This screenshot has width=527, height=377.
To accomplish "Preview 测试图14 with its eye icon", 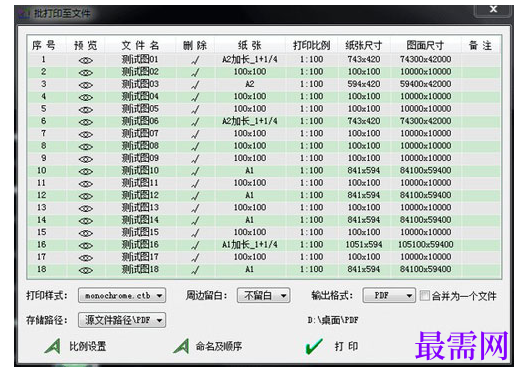I will click(86, 221).
